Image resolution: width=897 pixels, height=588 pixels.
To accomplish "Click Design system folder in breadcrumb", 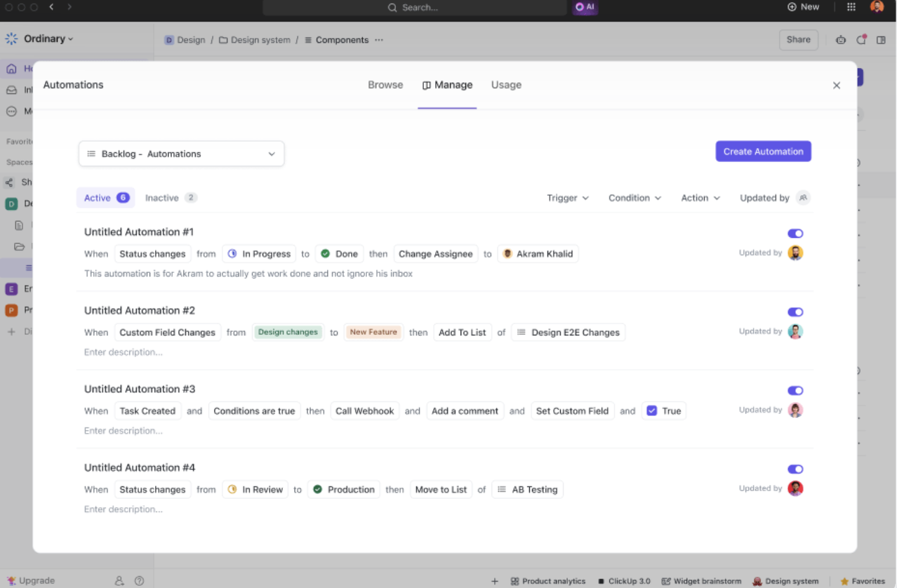I will [254, 40].
